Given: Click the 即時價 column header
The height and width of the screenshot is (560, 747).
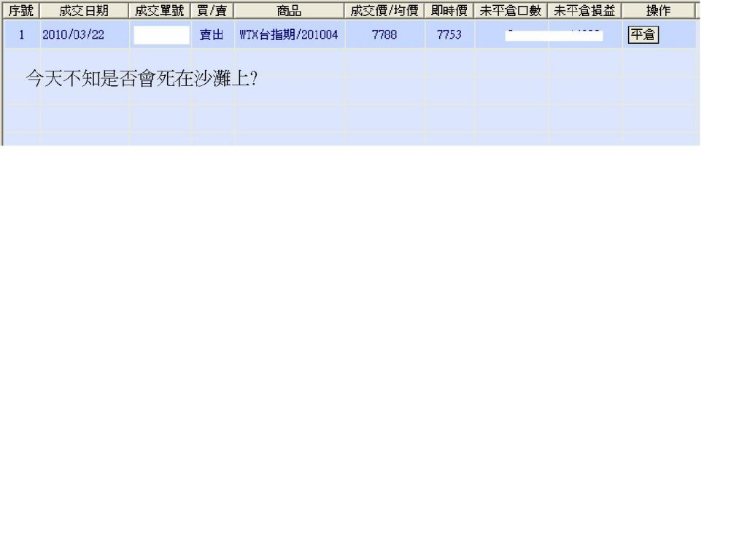Looking at the screenshot, I should pyautogui.click(x=449, y=10).
